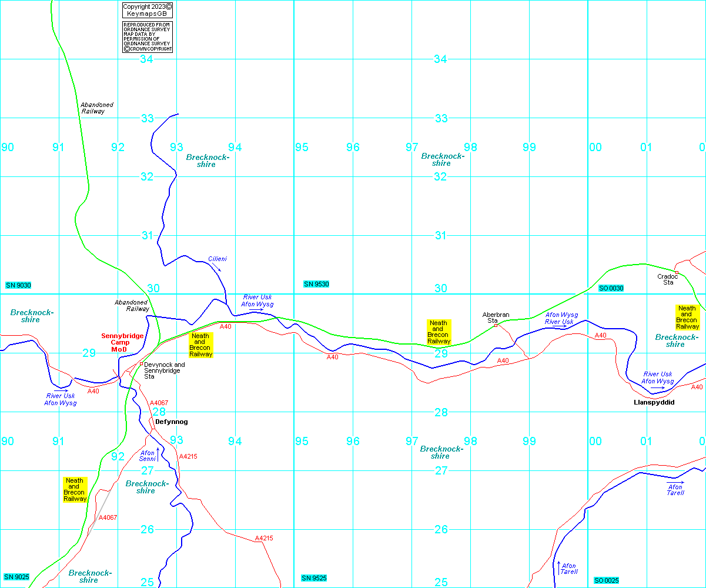Click the Copyright 2023 KeymapsGB box
Screen dimensions: 706x588
point(148,10)
